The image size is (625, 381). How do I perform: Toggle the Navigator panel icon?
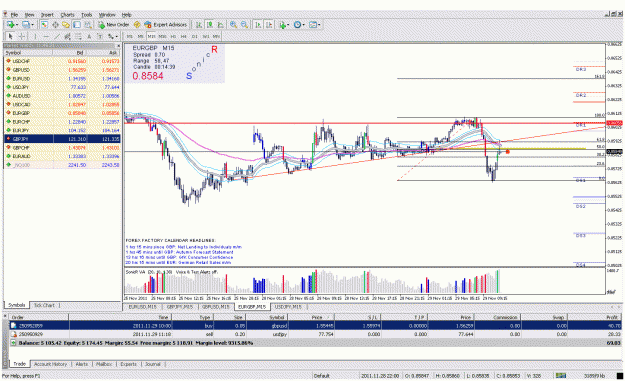click(66, 25)
